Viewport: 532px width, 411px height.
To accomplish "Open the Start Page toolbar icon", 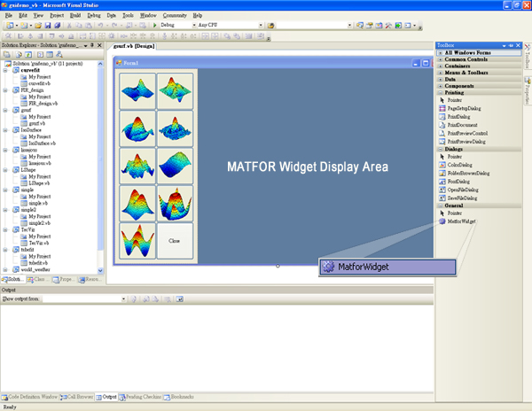I will click(x=398, y=26).
